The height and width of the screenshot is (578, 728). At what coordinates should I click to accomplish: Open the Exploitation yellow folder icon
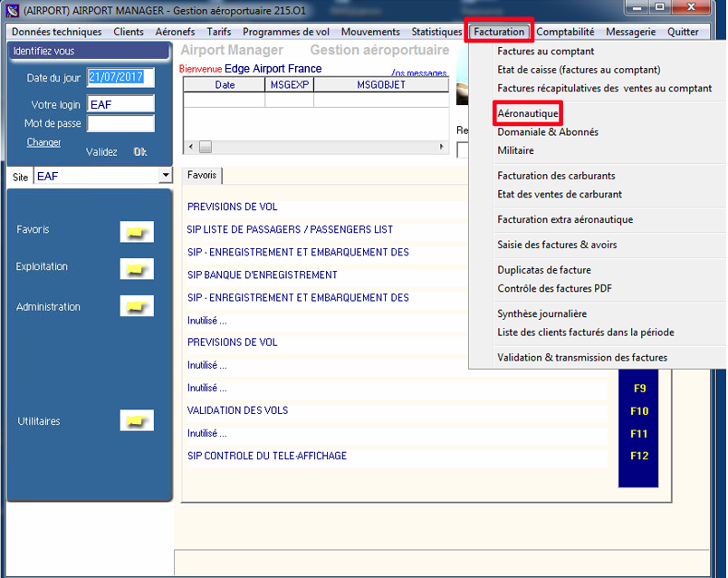tap(137, 269)
